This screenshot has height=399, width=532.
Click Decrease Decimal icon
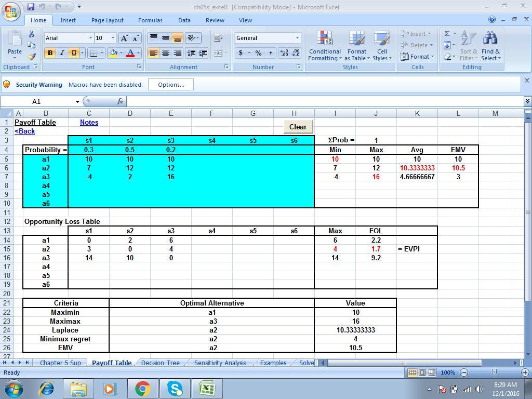coord(296,53)
